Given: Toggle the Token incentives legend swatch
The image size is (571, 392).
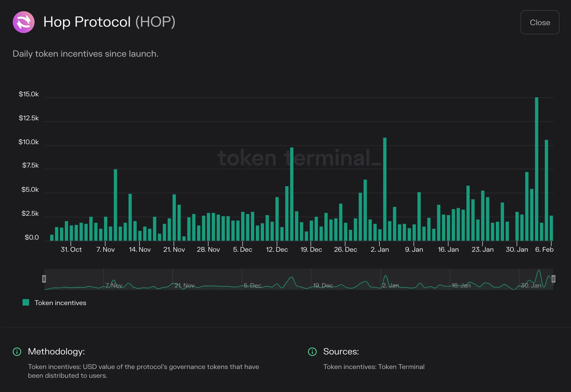Looking at the screenshot, I should click(x=26, y=302).
